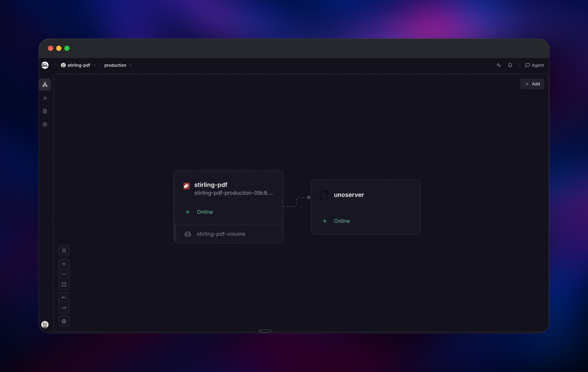Select the unoserver service card
Viewport: 588px width, 372px height.
pos(365,207)
